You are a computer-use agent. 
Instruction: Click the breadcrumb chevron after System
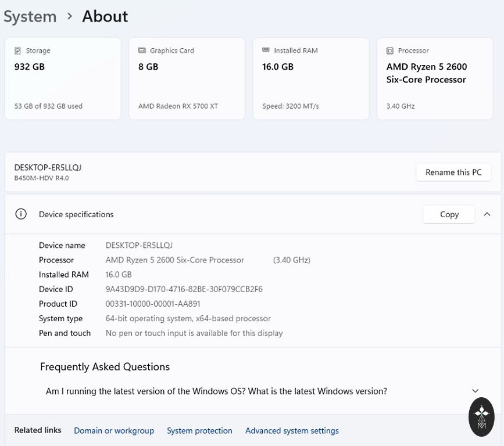[x=70, y=16]
